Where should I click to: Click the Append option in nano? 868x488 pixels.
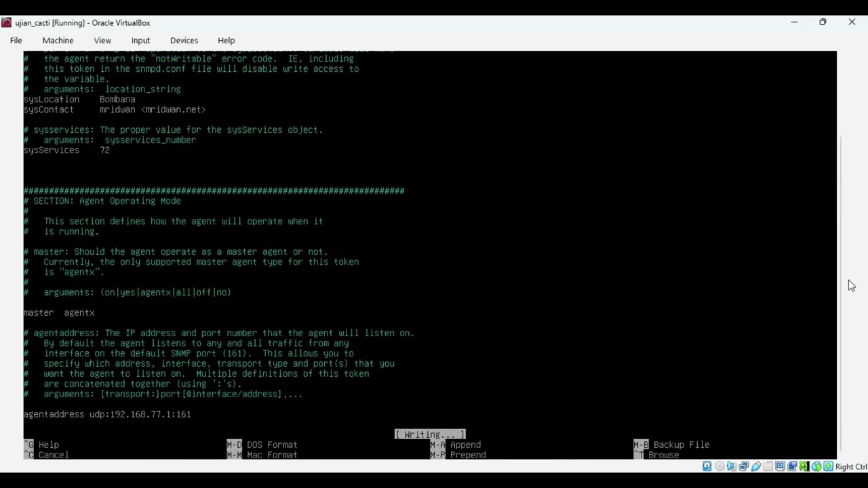(x=455, y=445)
